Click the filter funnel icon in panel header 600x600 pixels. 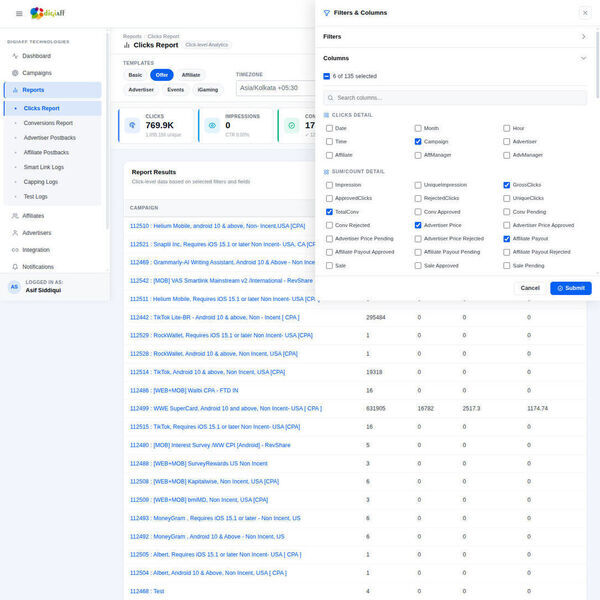coord(326,13)
